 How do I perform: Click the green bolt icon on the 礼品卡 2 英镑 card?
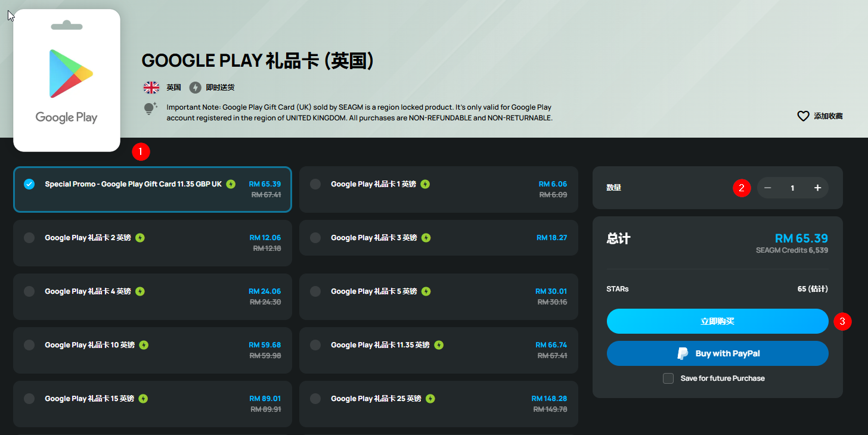pos(140,238)
